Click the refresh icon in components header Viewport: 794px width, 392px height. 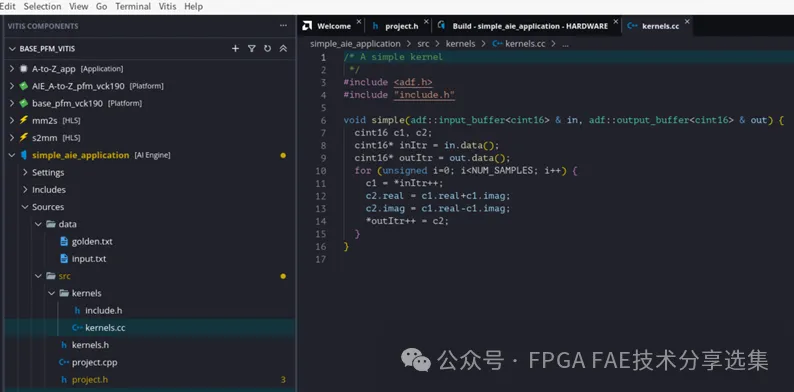(x=267, y=49)
